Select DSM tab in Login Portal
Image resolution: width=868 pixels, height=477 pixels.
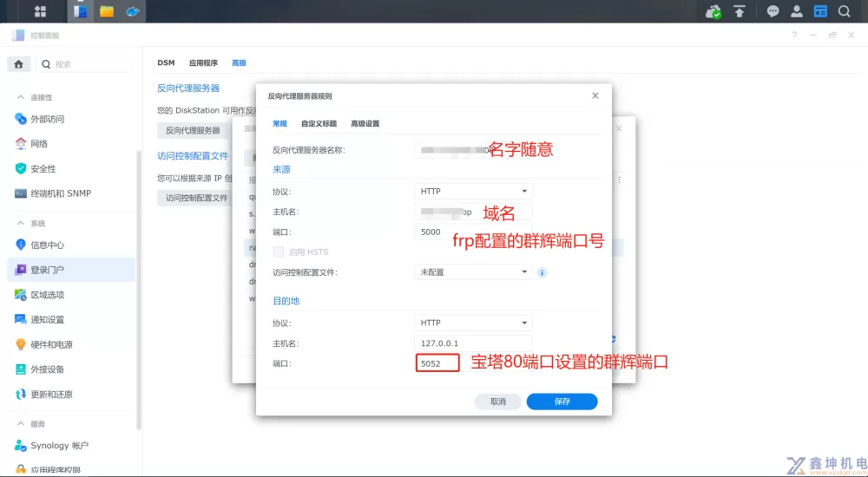coord(166,63)
